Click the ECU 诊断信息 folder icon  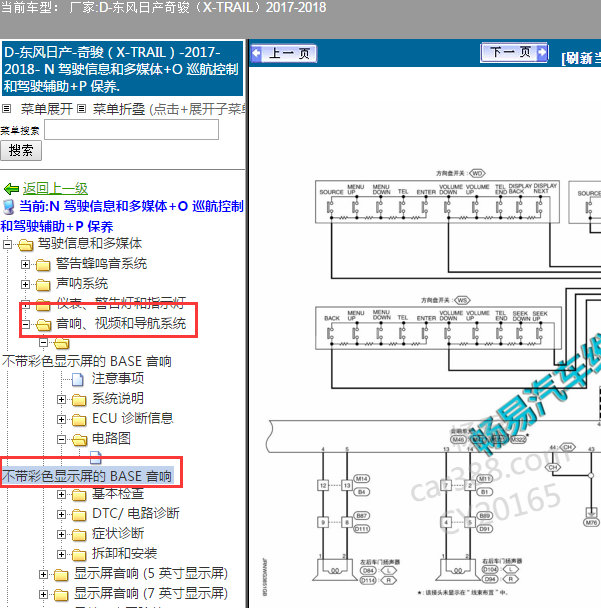(x=79, y=420)
